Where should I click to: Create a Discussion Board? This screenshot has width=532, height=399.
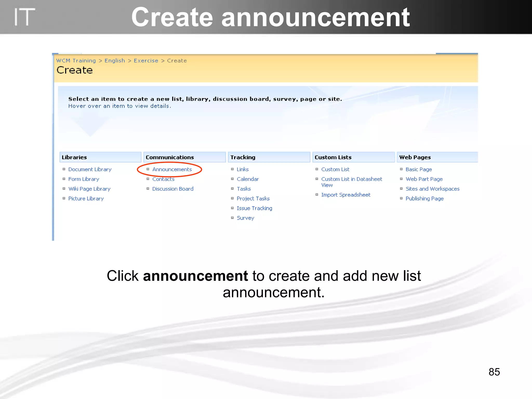[173, 189]
